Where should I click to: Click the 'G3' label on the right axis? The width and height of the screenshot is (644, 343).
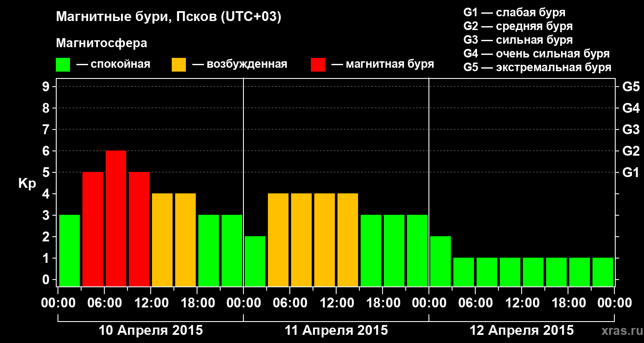[631, 129]
